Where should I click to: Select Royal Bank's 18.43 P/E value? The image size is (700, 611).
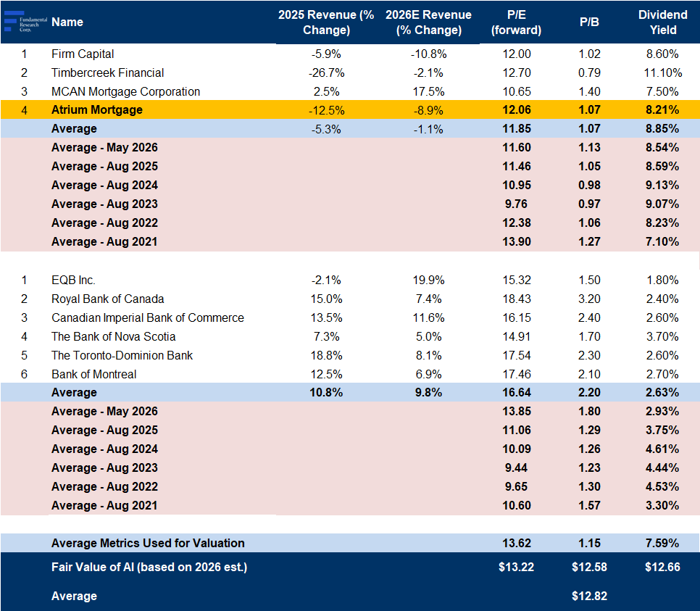pos(517,299)
